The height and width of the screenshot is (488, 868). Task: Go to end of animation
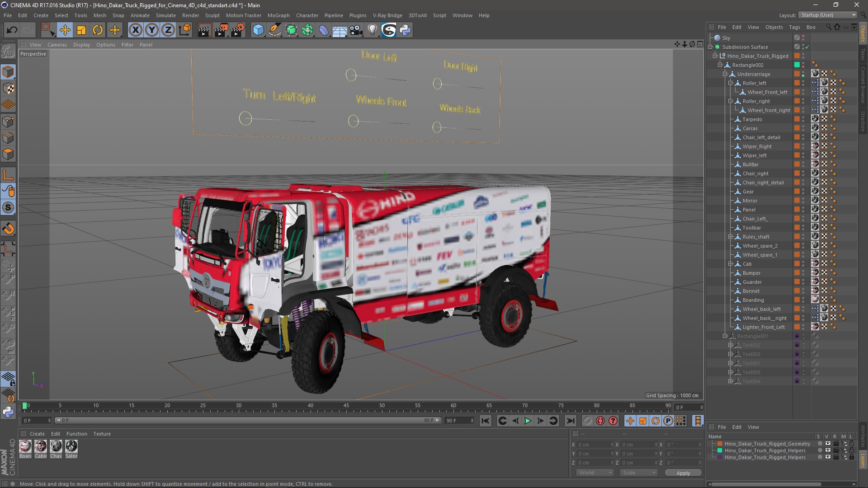tap(571, 421)
